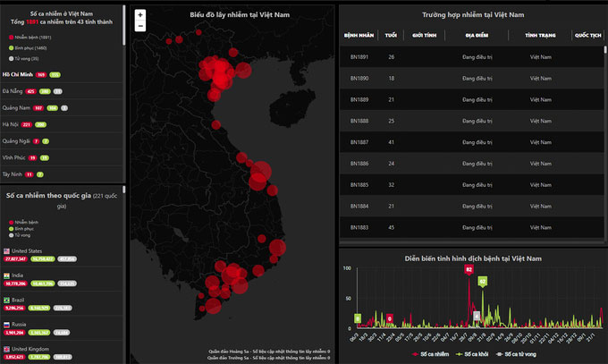Select Hồ Chí Minh in province list
Viewport: 608px width, 364px height.
tap(19, 74)
